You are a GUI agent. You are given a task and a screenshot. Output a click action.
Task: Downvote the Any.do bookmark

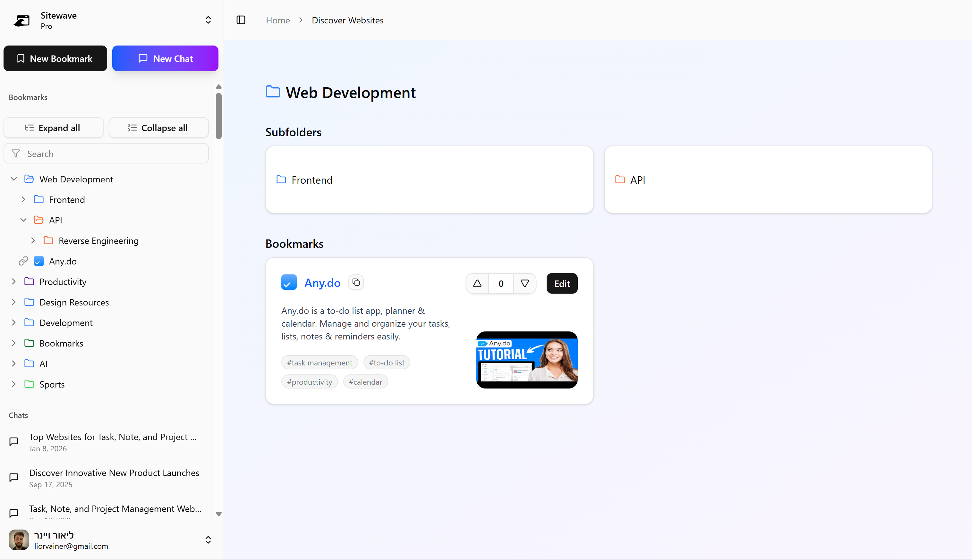[524, 283]
